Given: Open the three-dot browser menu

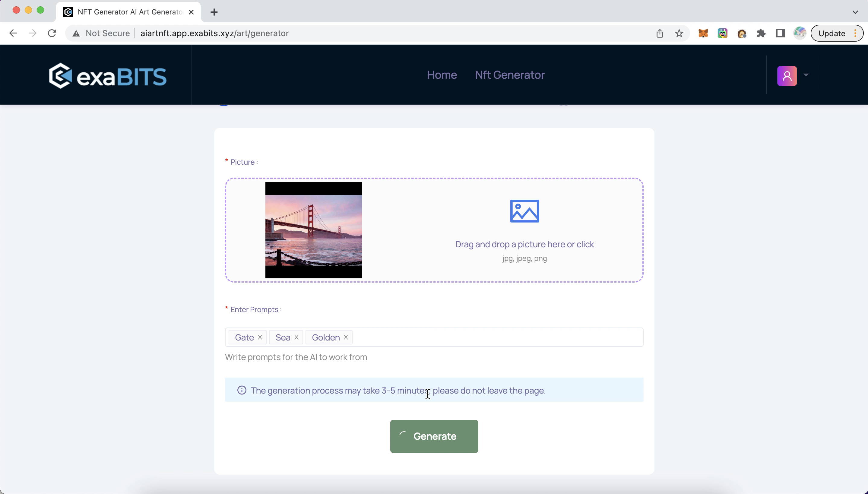Looking at the screenshot, I should [x=855, y=33].
